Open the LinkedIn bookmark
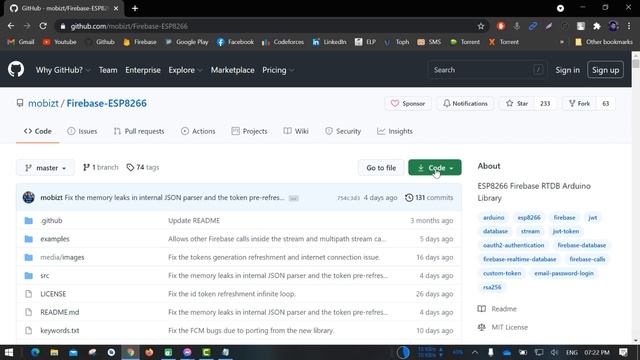 (x=329, y=42)
